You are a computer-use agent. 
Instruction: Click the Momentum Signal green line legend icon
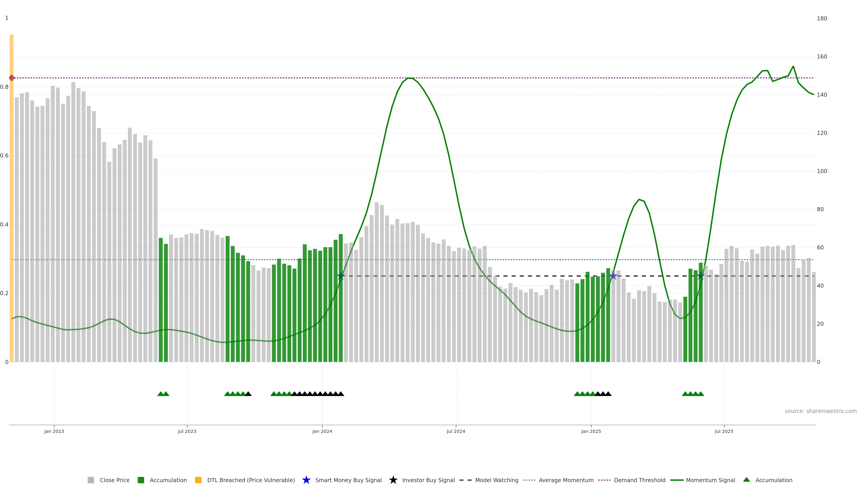677,480
